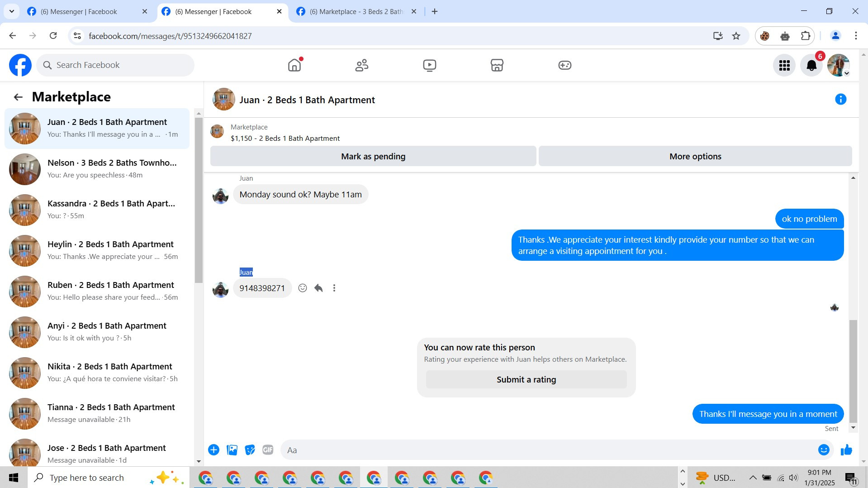Viewport: 868px width, 488px height.
Task: Click Mark as pending button
Action: pyautogui.click(x=373, y=156)
